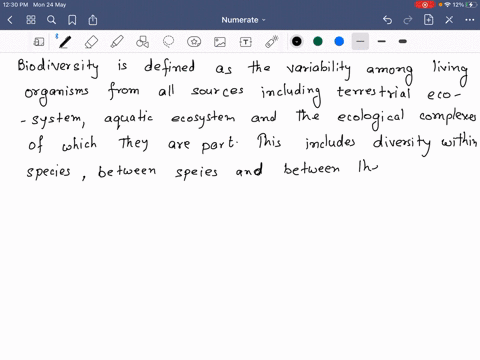
Task: Select the medium stroke width
Action: click(382, 41)
